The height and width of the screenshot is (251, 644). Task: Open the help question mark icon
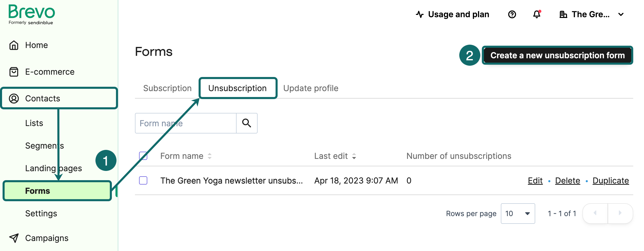pyautogui.click(x=512, y=14)
